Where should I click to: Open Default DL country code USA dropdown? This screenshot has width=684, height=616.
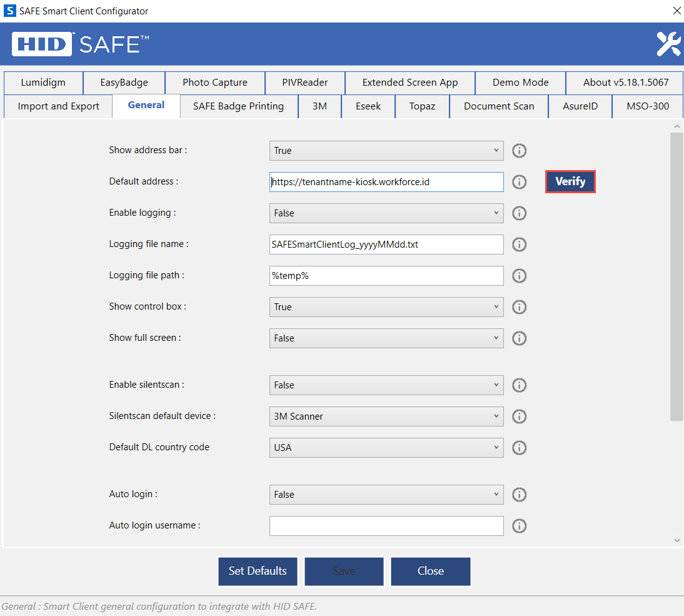tap(386, 448)
